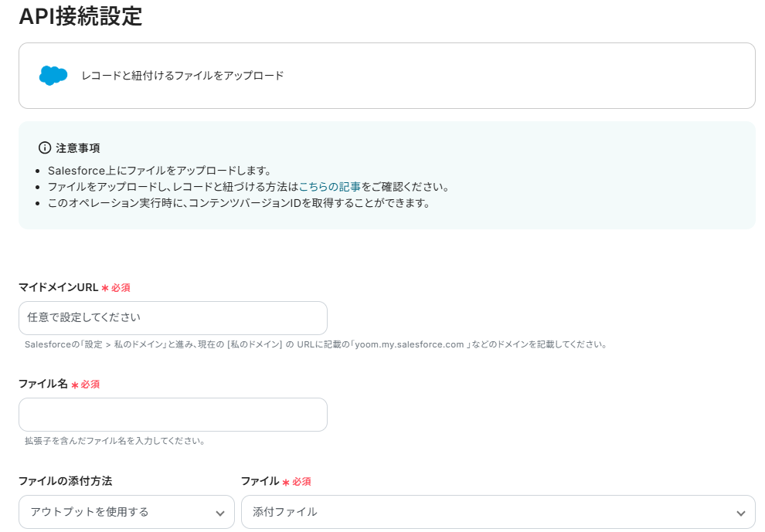Click the red asterisk beside the ファイル label

pyautogui.click(x=286, y=482)
